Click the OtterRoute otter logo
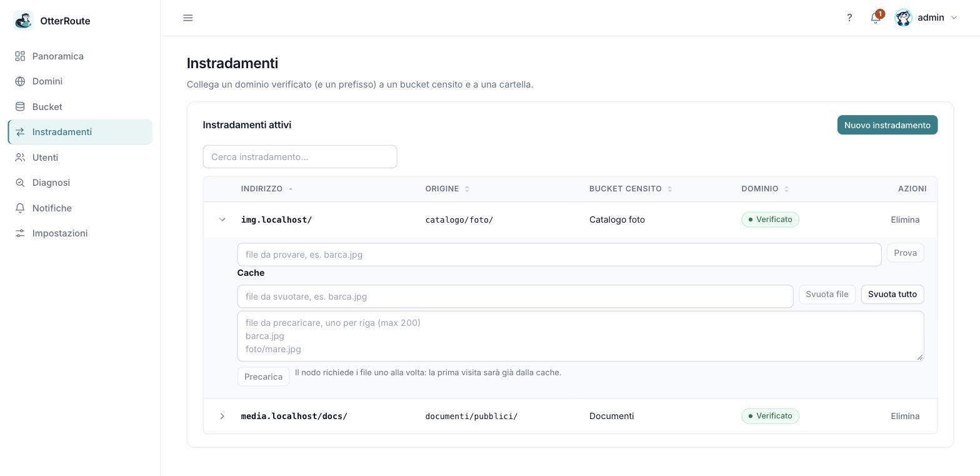 point(23,21)
